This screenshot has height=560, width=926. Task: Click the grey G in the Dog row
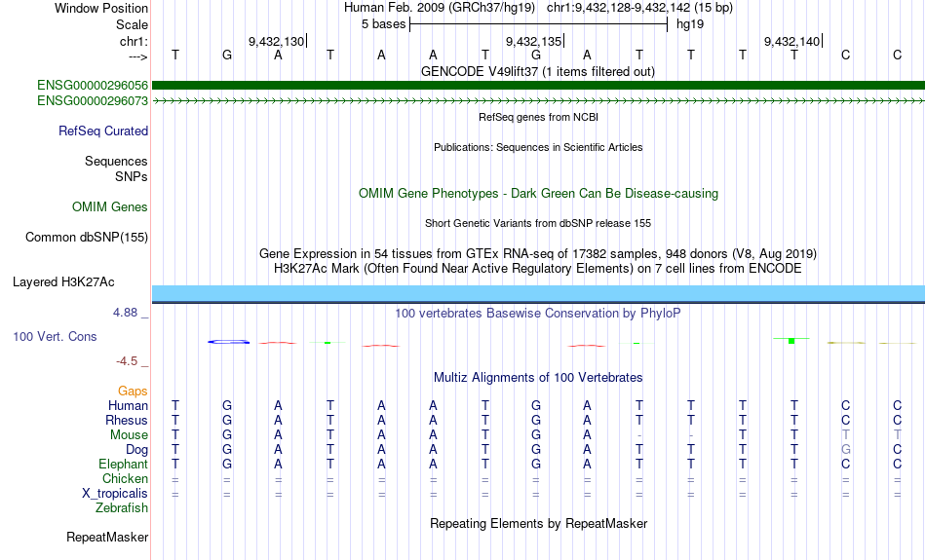coord(846,450)
